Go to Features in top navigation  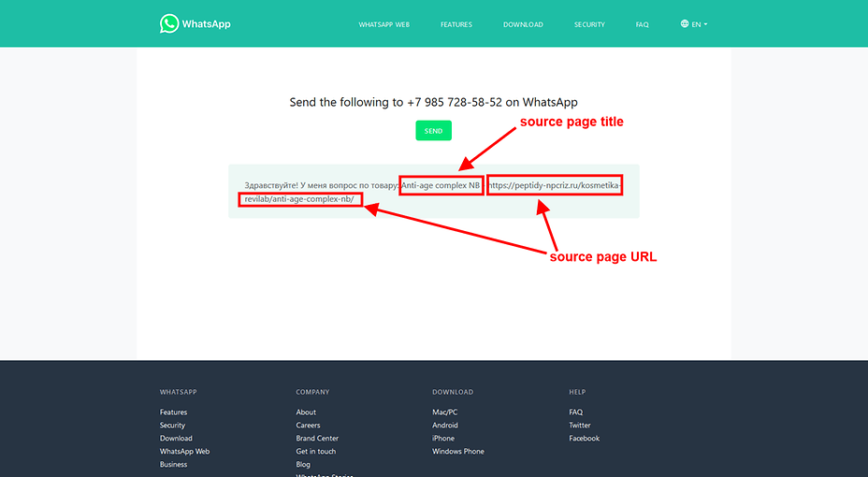[x=456, y=24]
